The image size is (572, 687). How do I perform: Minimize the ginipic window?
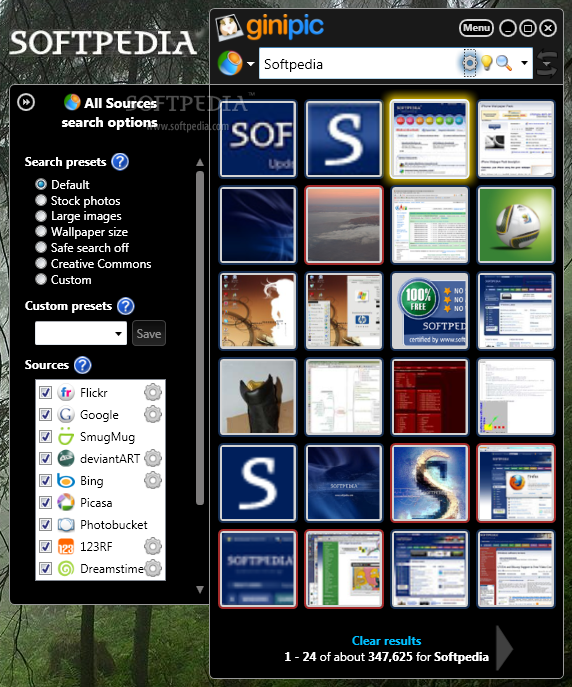pos(508,28)
